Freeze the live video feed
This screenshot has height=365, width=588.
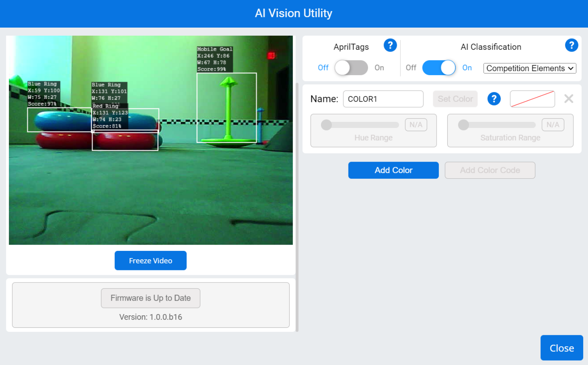click(150, 261)
